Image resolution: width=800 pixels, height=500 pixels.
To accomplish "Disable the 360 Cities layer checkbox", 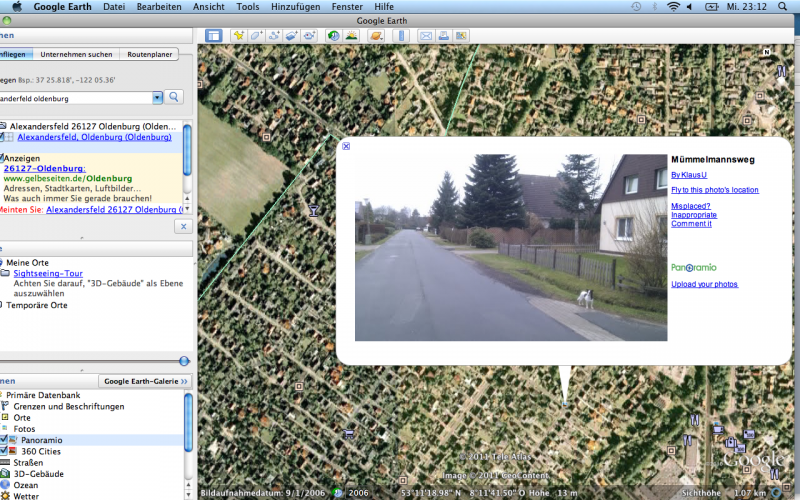I will 3,451.
